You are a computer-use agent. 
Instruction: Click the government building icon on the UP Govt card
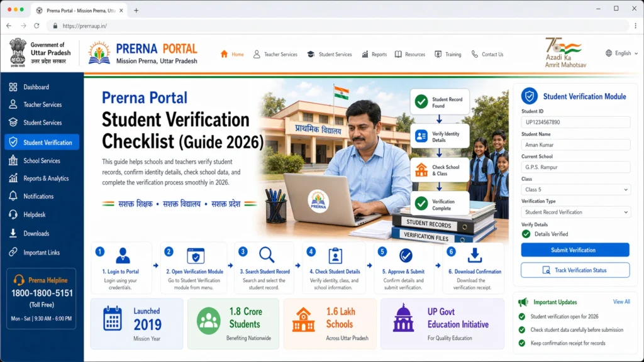point(403,318)
